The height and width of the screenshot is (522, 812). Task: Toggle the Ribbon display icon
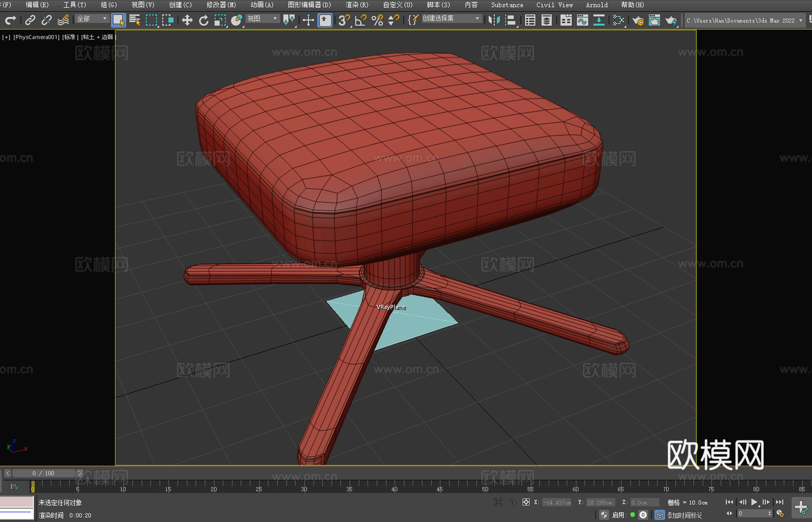566,20
